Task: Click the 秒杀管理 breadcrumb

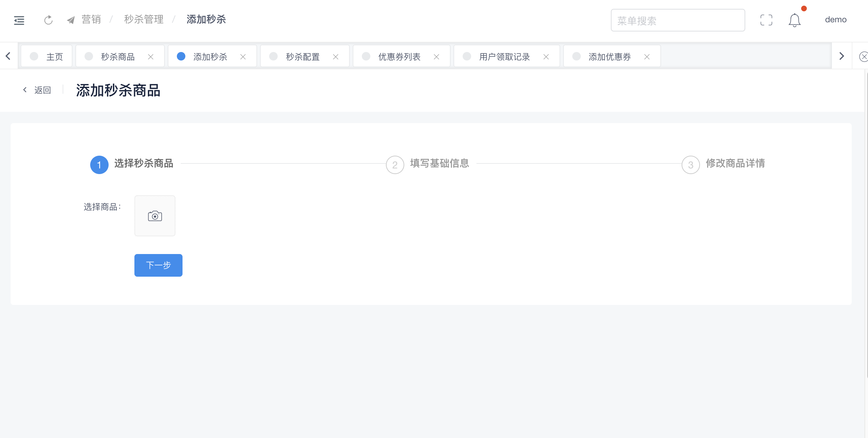Action: (x=144, y=19)
